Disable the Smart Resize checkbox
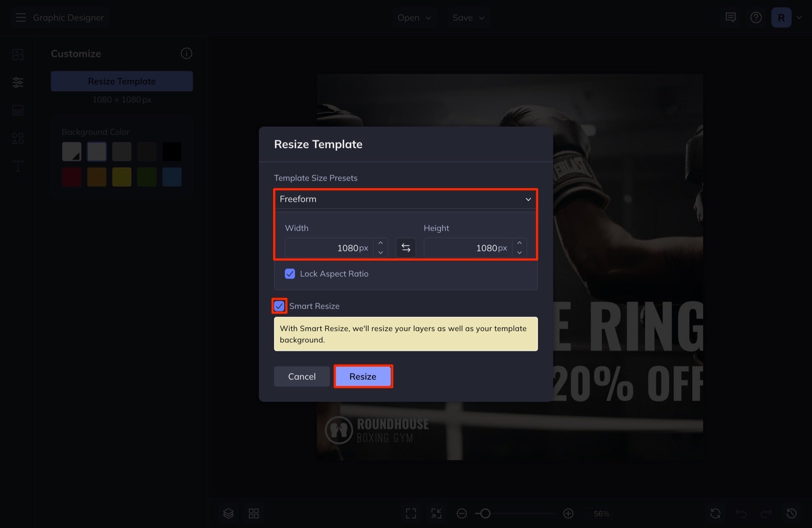The image size is (812, 528). pyautogui.click(x=279, y=306)
